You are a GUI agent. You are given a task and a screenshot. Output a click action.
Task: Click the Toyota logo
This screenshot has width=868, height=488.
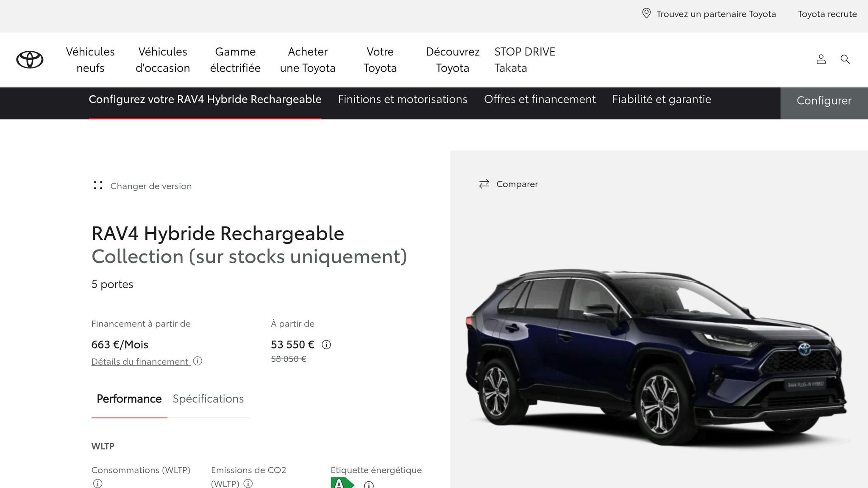pyautogui.click(x=29, y=60)
